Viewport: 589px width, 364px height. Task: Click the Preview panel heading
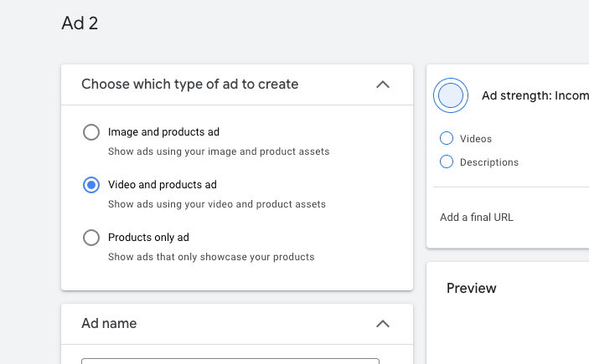coord(472,288)
